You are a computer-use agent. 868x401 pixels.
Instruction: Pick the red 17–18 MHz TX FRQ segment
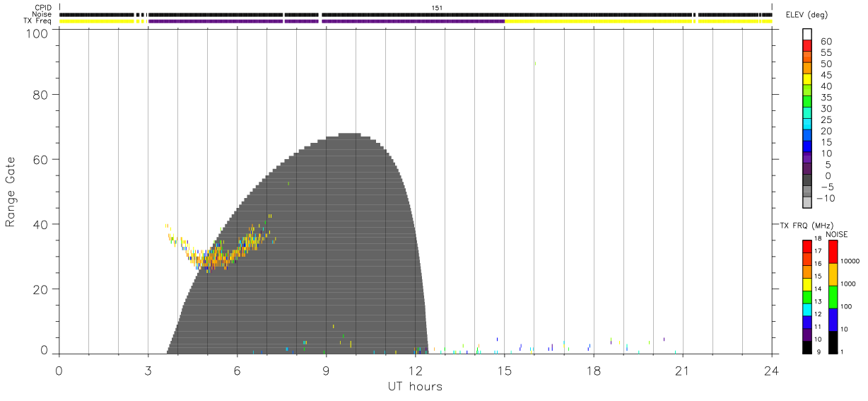click(807, 246)
